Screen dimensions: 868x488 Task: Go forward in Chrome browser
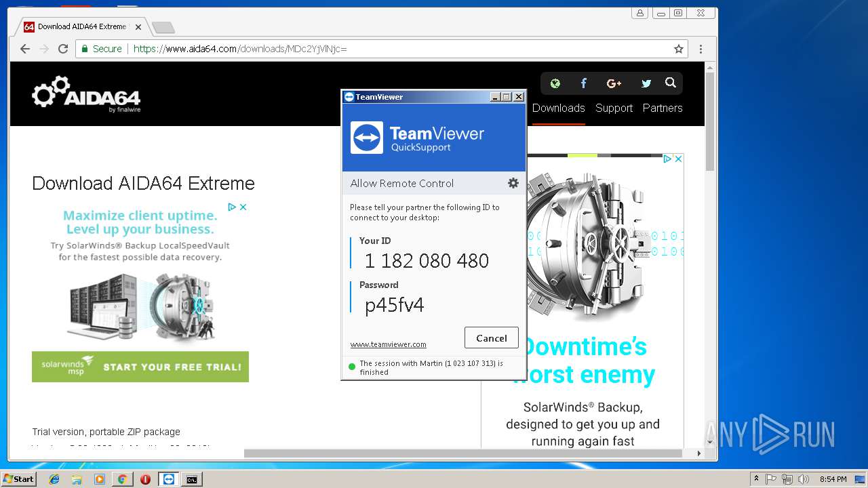44,49
